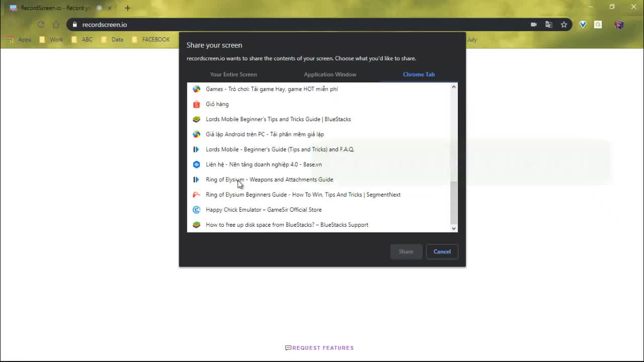Choose 'Giả lập Android trên PC' entry
The image size is (644, 362).
point(318,134)
